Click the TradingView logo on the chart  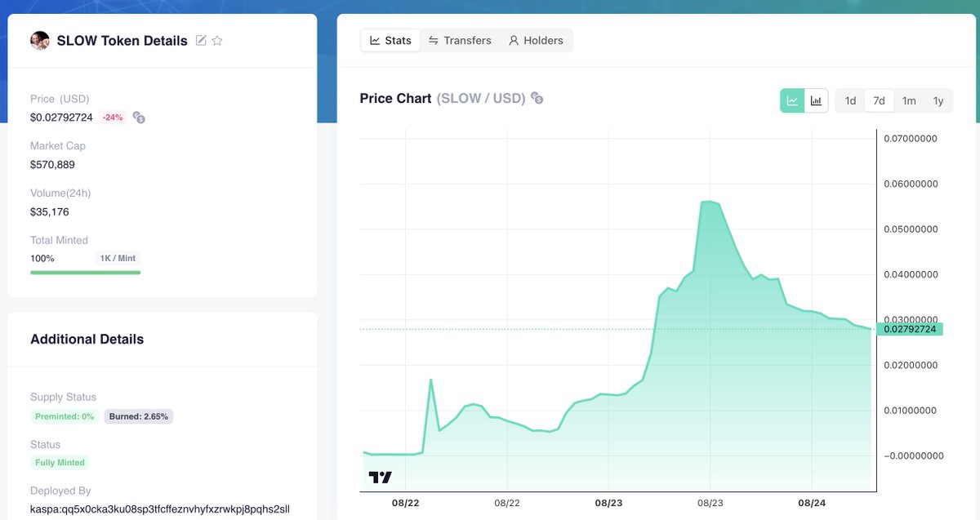[x=379, y=477]
